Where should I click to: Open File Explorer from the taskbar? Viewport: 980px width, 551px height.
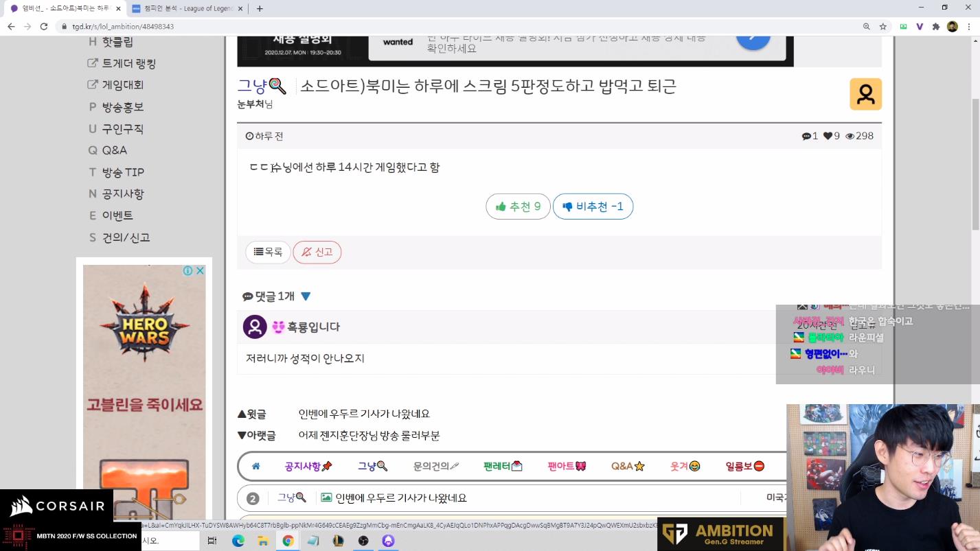(262, 541)
